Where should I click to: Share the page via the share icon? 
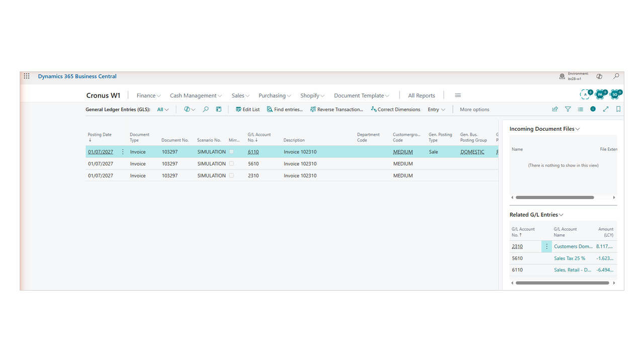pos(555,109)
